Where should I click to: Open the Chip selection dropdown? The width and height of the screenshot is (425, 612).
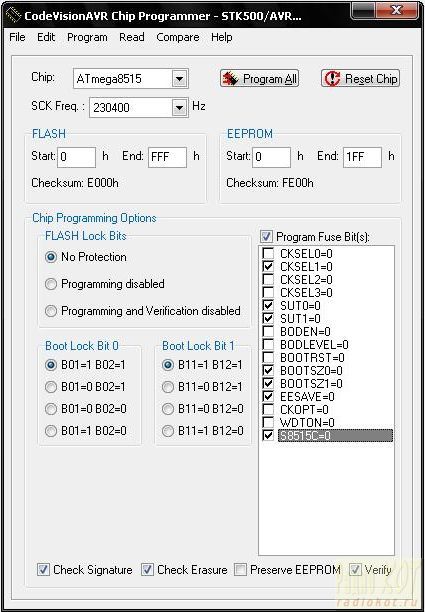179,79
